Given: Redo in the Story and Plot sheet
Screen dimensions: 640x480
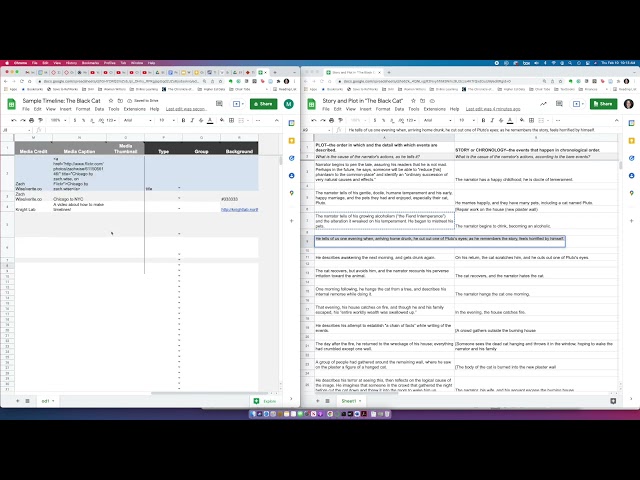Looking at the screenshot, I should (322, 120).
